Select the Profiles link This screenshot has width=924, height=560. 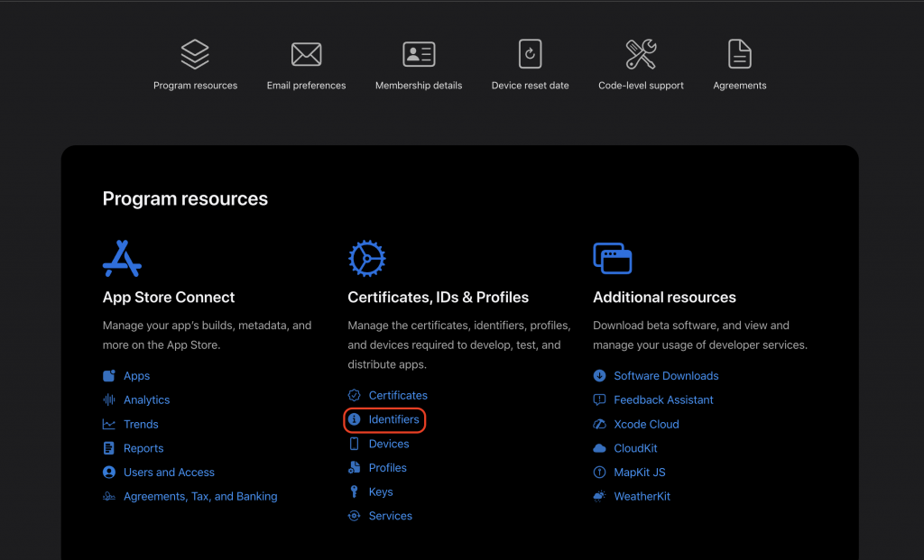[x=388, y=468]
